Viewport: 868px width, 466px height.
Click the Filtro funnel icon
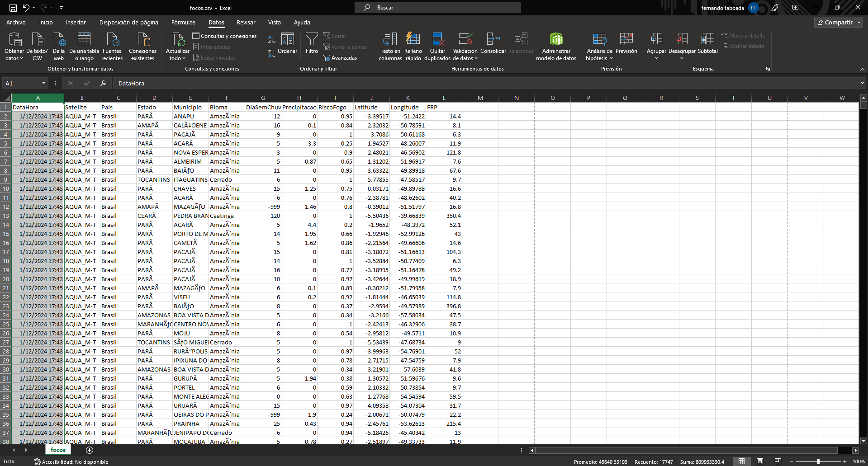(x=312, y=40)
